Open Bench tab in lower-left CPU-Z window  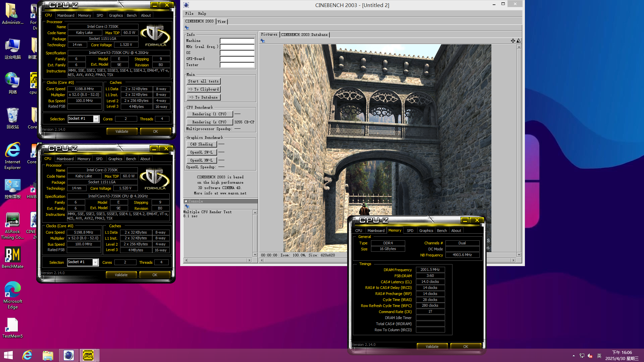click(x=131, y=159)
